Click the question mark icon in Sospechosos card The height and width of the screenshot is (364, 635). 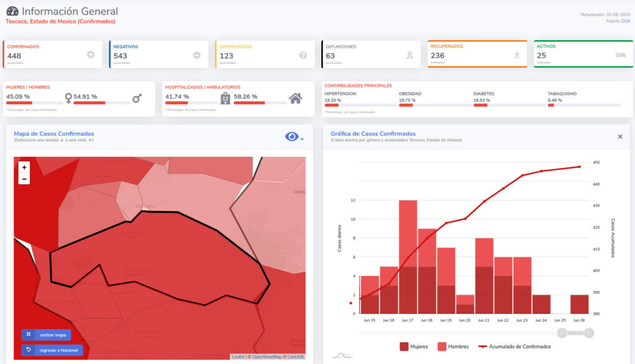303,55
